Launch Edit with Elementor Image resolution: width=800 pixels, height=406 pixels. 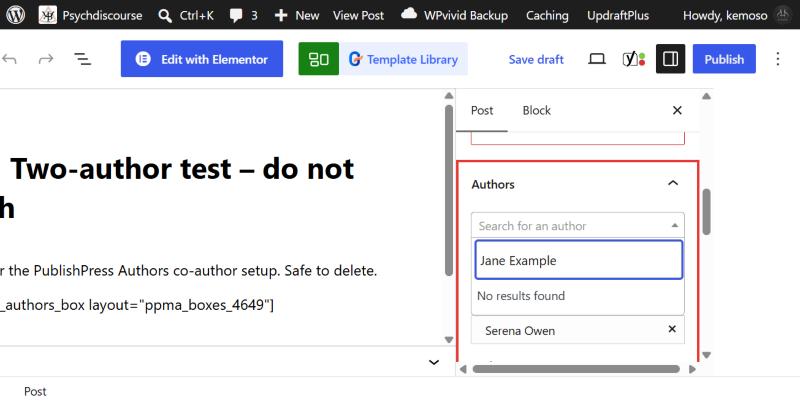coord(202,59)
